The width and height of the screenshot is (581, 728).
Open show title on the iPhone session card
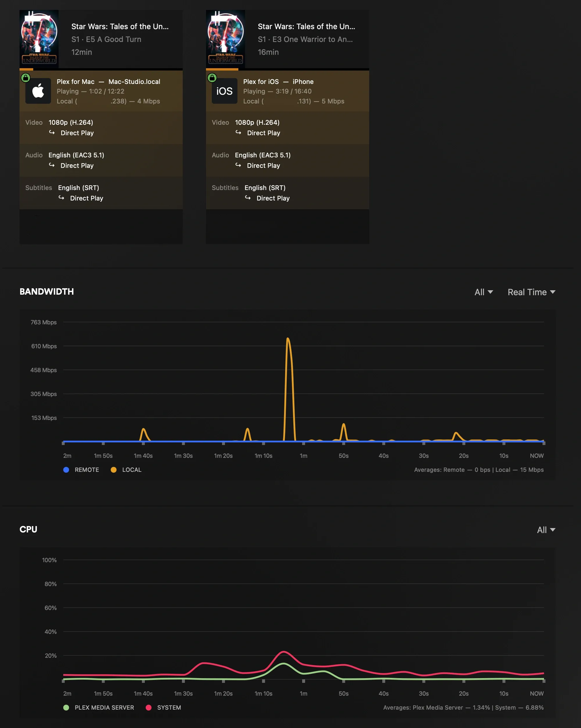(x=306, y=26)
